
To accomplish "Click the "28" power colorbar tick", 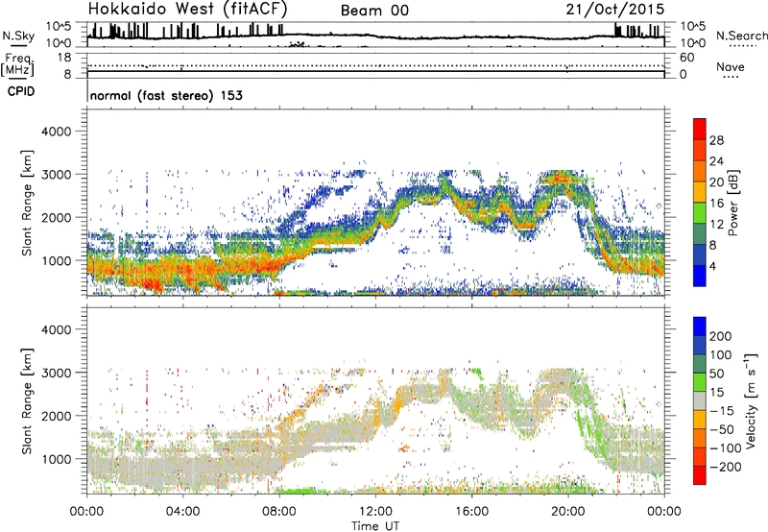I will pyautogui.click(x=716, y=140).
